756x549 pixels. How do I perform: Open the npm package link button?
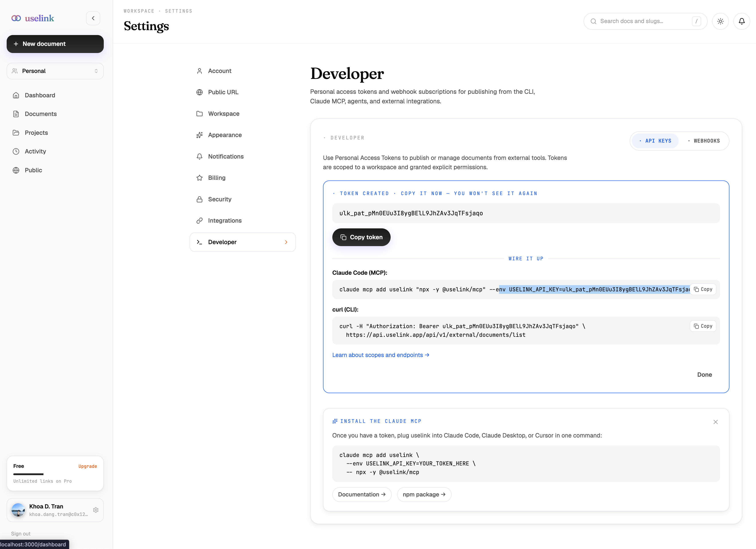pyautogui.click(x=424, y=495)
